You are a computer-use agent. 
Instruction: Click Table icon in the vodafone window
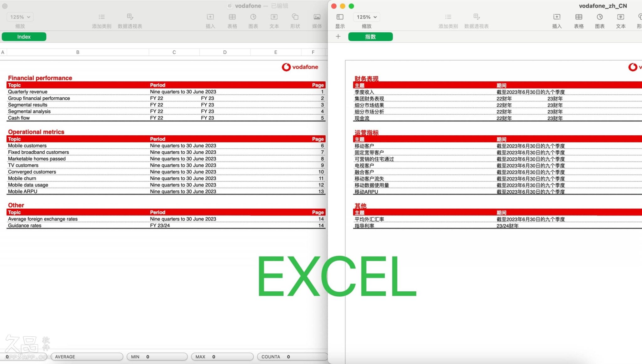coord(232,17)
